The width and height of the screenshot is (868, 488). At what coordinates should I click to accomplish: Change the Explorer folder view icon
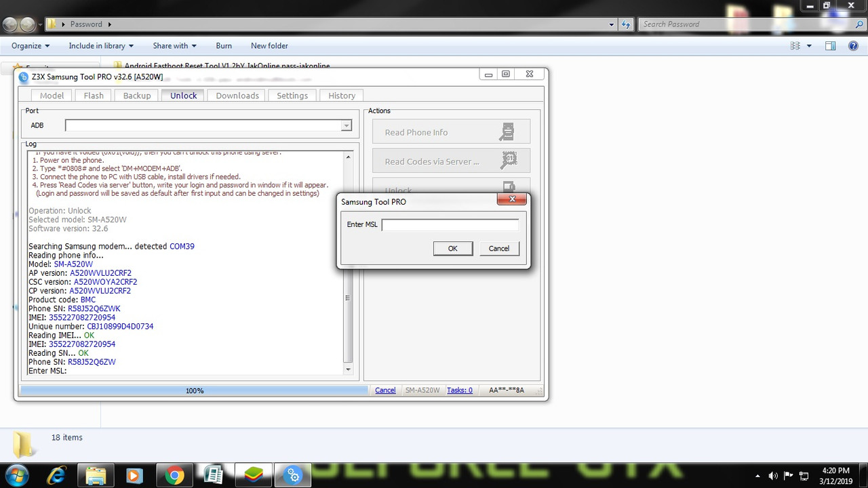point(795,46)
